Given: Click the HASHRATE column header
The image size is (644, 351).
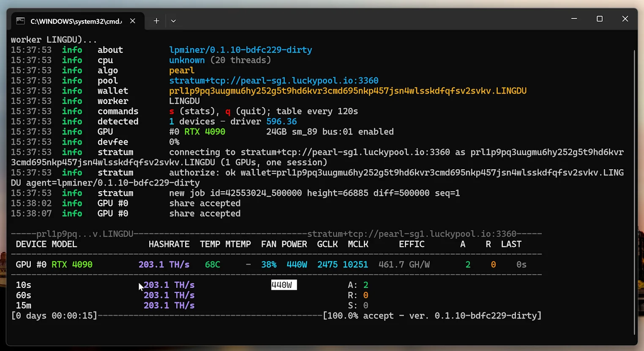Looking at the screenshot, I should pos(169,244).
